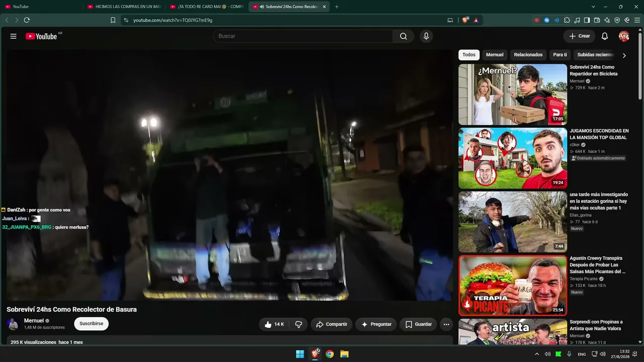Reload the page
Screen dimensions: 644x362
(x=27, y=20)
